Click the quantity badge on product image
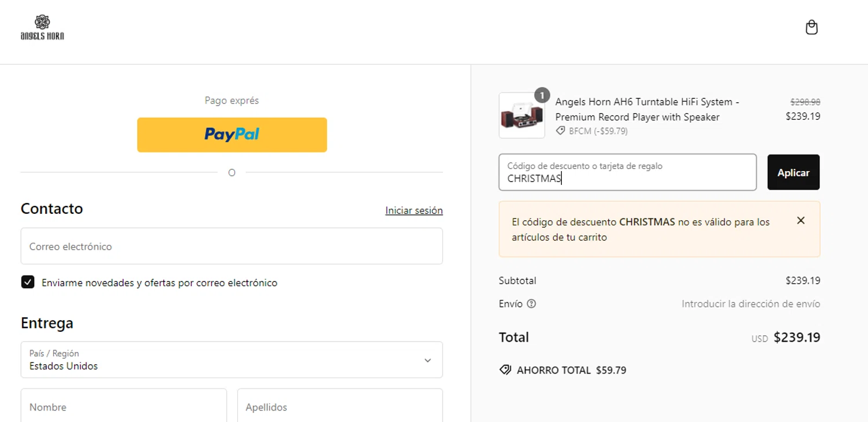 [542, 95]
